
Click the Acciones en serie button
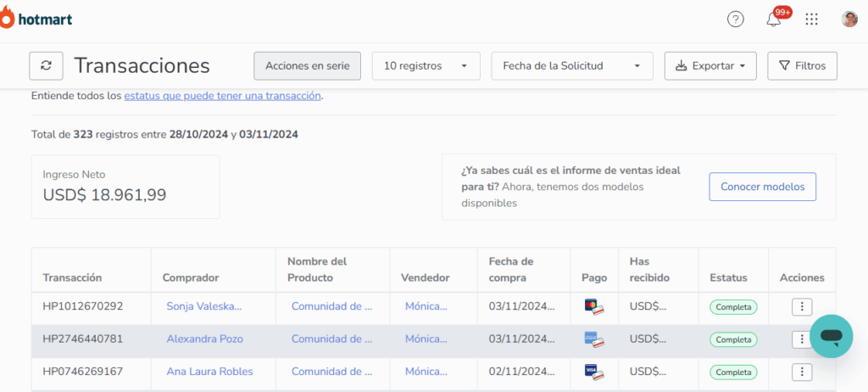[307, 66]
